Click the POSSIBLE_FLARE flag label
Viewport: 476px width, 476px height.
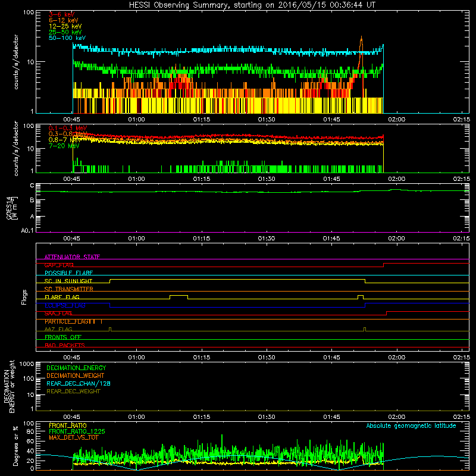point(68,273)
